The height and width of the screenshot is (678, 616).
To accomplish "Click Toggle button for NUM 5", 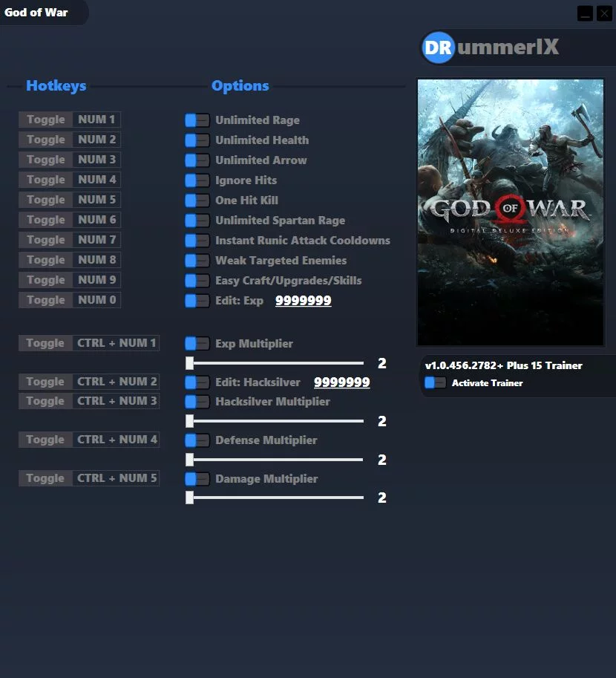I will coord(45,200).
